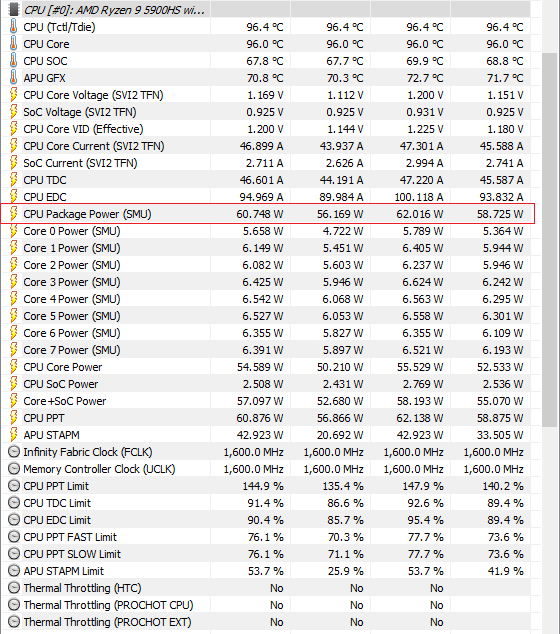Select the Core 5 Power (SMU) label

click(x=72, y=316)
